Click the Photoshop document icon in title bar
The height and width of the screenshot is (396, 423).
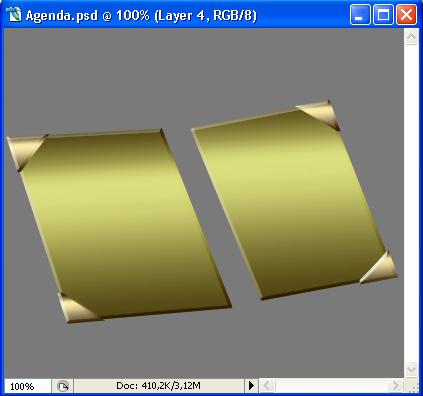(14, 15)
